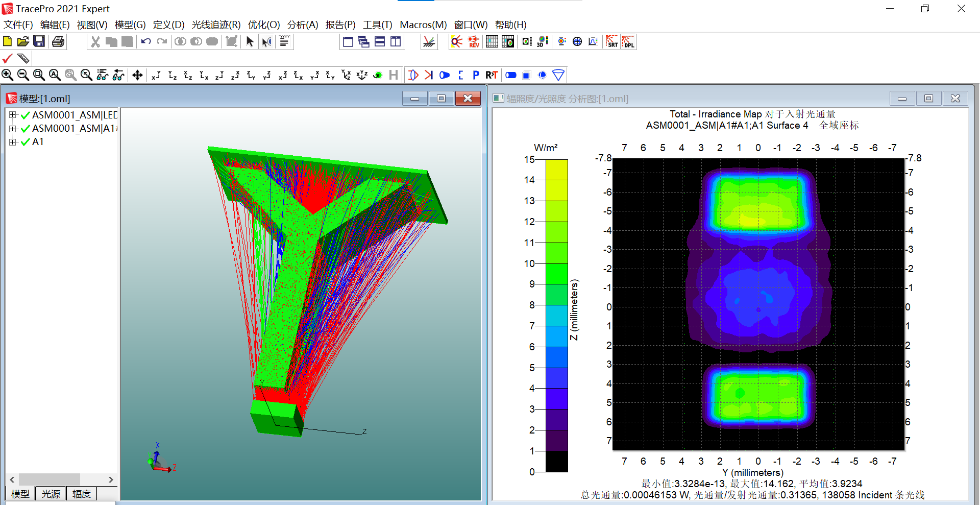
Task: Open the 文件(F) menu
Action: point(18,25)
